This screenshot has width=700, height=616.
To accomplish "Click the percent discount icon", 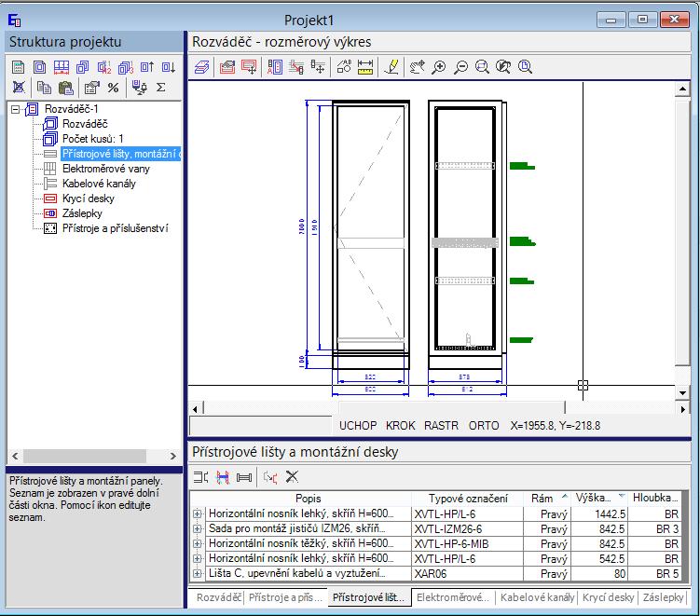I will (x=113, y=88).
